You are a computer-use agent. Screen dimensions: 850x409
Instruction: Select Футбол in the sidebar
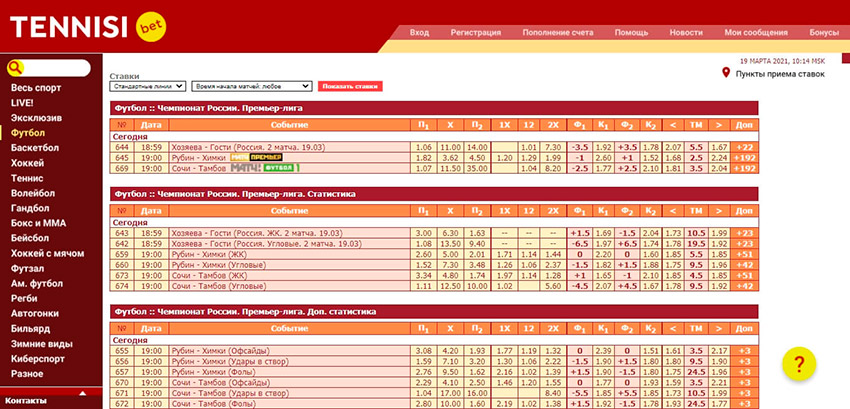tap(28, 133)
